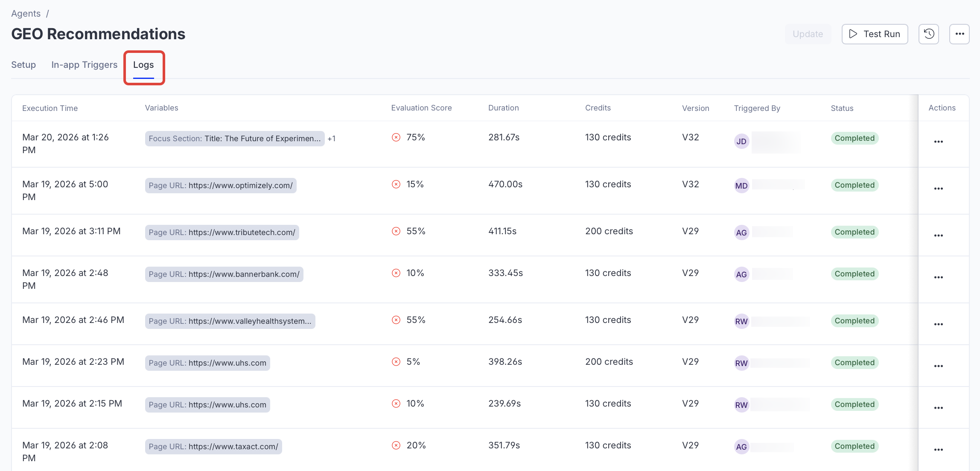Click the MD user avatar
Image resolution: width=980 pixels, height=471 pixels.
tap(741, 186)
